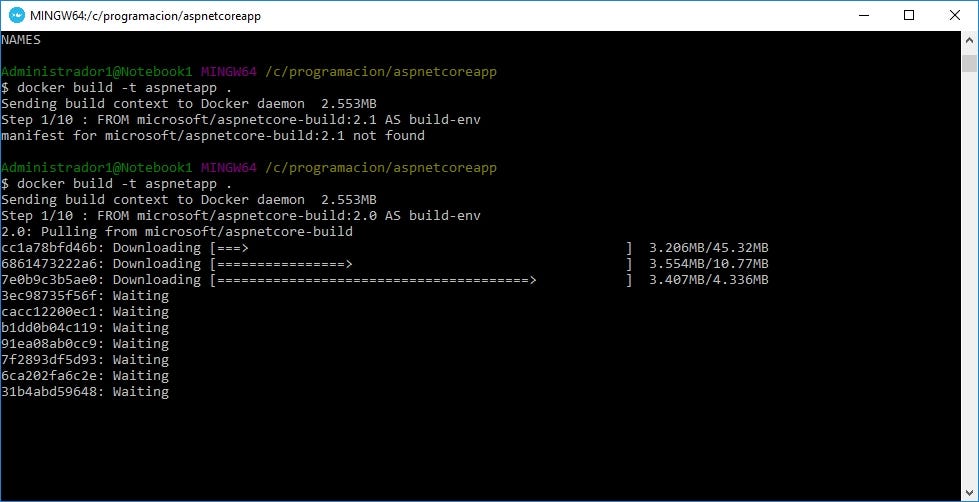The image size is (979, 502).
Task: Click layer ID 7e0b9c3b5ae0
Action: click(49, 280)
